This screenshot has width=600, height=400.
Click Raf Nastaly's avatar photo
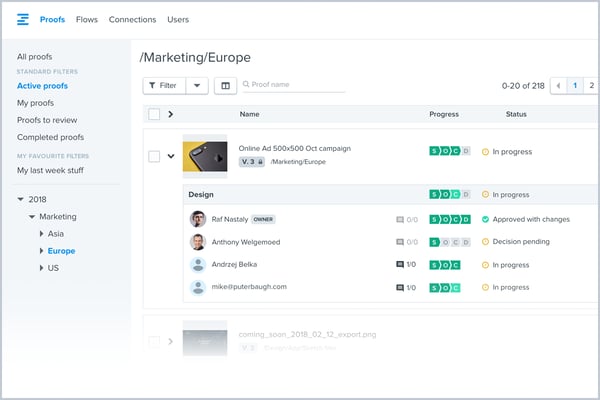(x=198, y=219)
